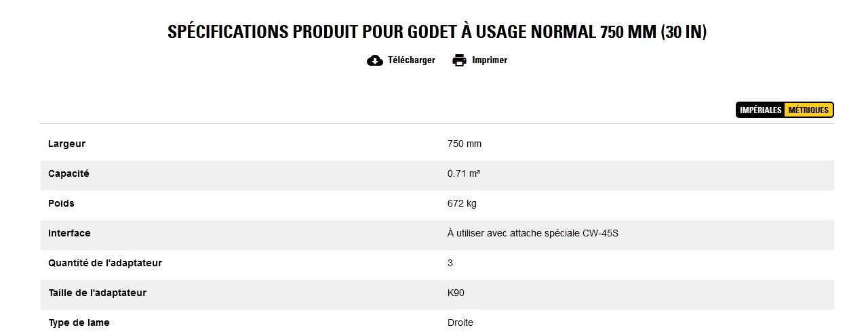Switch units to Impériales
This screenshot has width=868, height=336.
[760, 110]
